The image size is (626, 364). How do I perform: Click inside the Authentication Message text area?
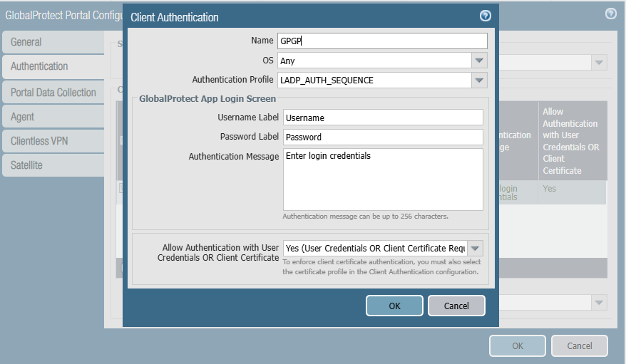[383, 180]
